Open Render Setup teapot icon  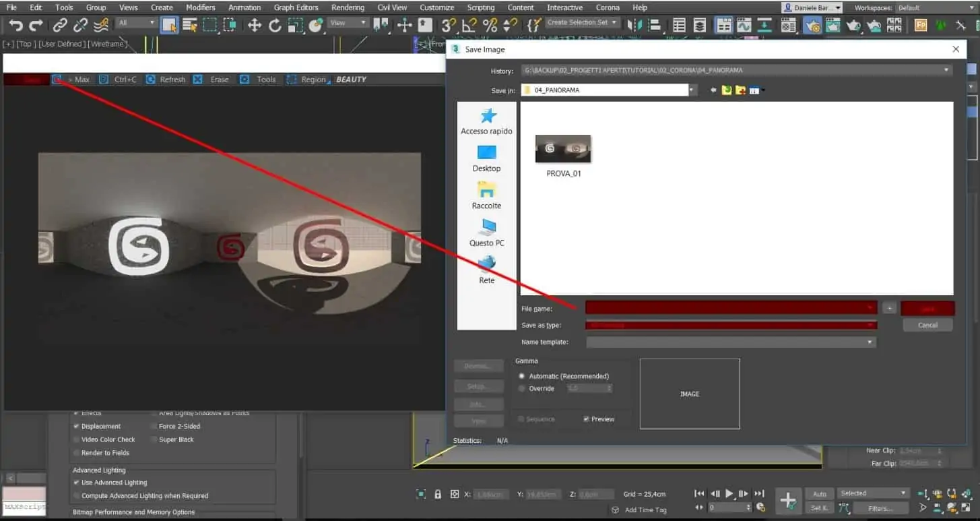click(814, 26)
